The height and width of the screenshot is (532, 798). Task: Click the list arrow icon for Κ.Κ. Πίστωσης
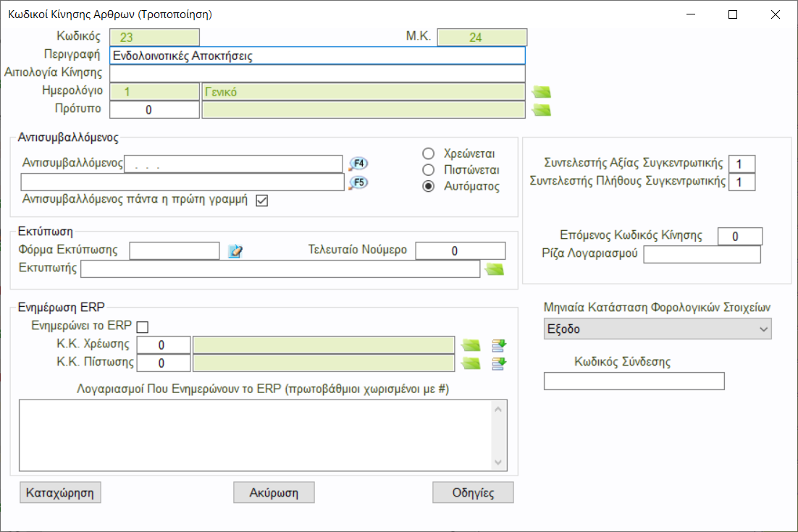(499, 363)
